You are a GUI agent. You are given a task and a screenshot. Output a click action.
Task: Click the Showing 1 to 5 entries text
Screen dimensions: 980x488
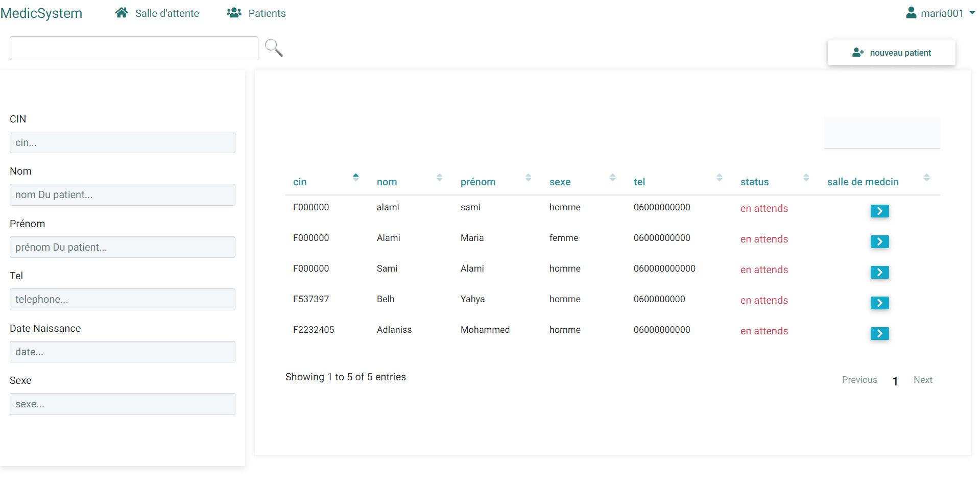[346, 377]
